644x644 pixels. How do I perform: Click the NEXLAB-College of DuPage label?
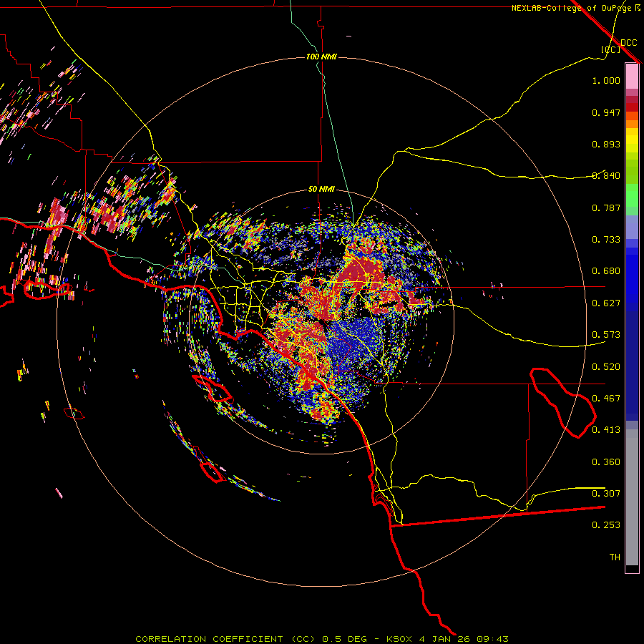coord(572,8)
